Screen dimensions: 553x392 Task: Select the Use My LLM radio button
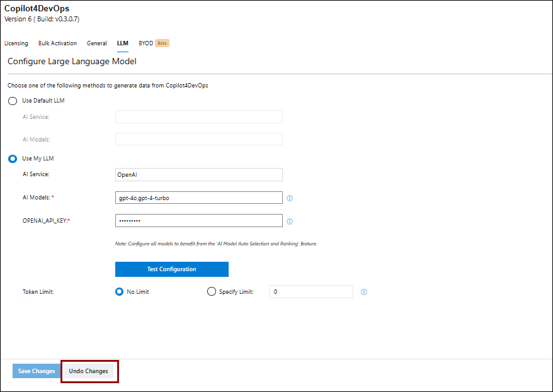(x=13, y=159)
